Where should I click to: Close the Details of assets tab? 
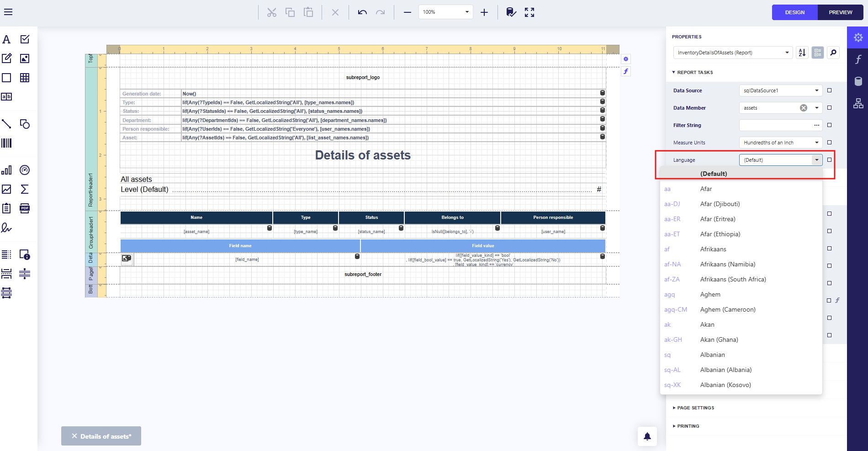[x=74, y=436]
